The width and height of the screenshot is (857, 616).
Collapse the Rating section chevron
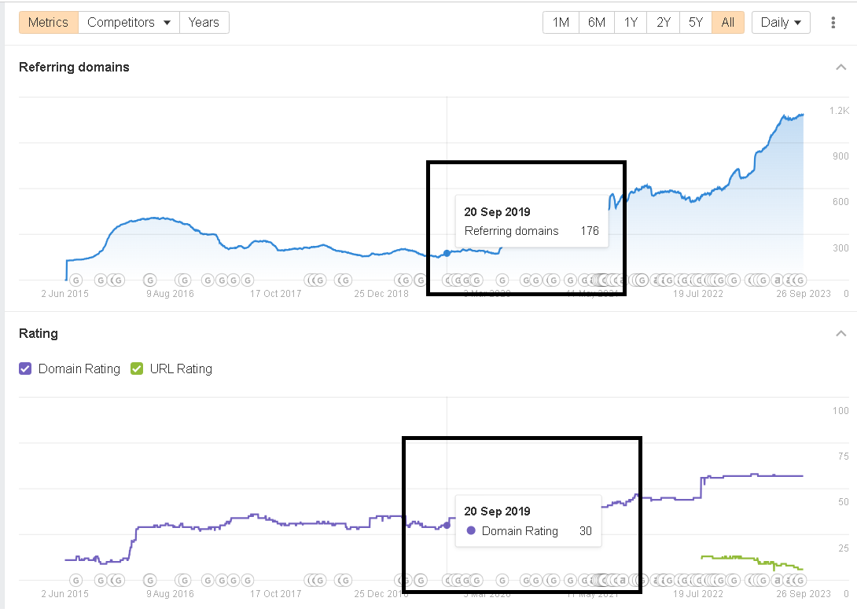click(840, 334)
